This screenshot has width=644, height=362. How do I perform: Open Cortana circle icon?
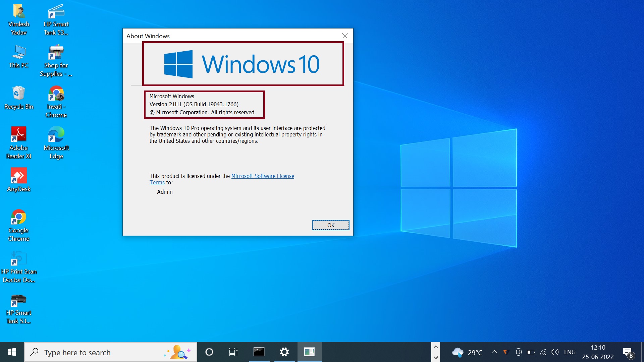click(209, 352)
